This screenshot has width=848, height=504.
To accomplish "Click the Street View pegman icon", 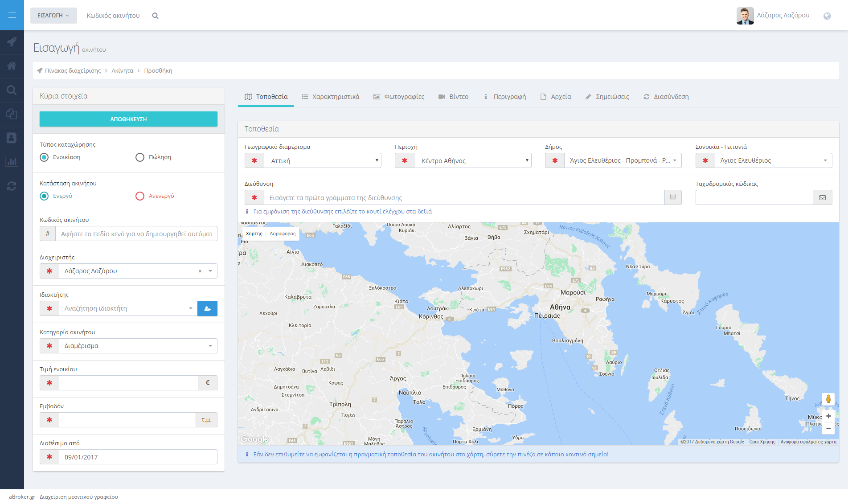I will 828,399.
